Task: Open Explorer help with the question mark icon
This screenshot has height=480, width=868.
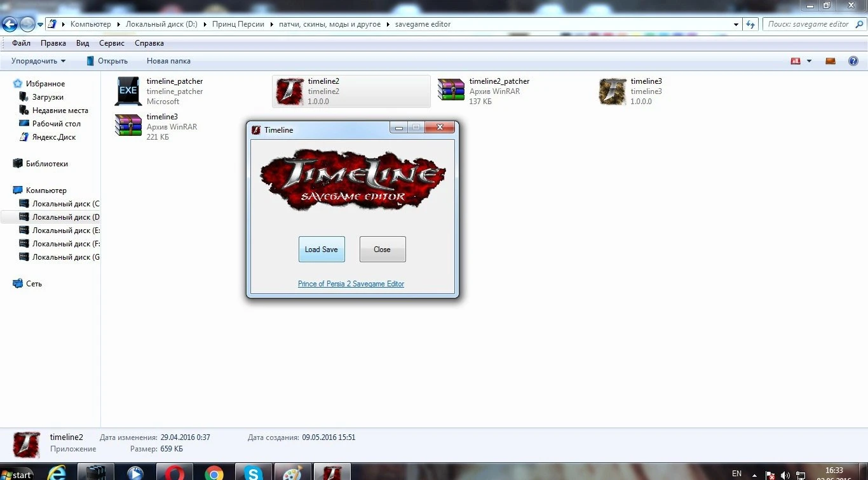Action: [x=853, y=61]
